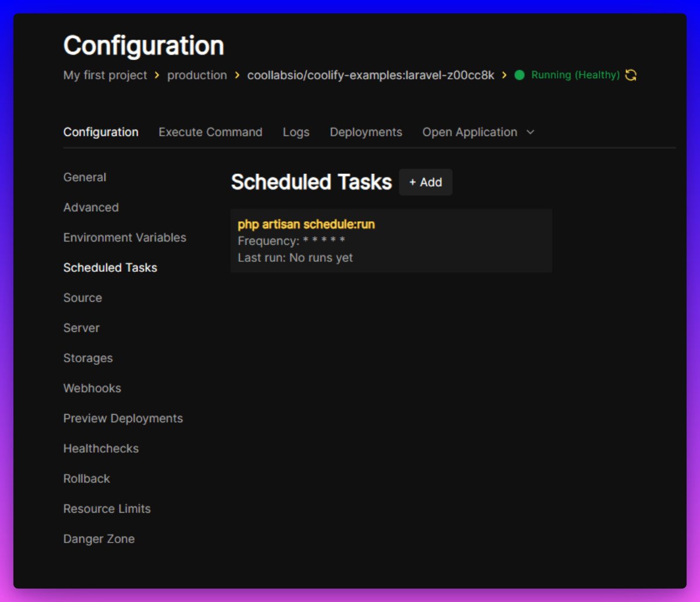Screen dimensions: 700x602
Task: Open the production environment breadcrumb
Action: [197, 75]
